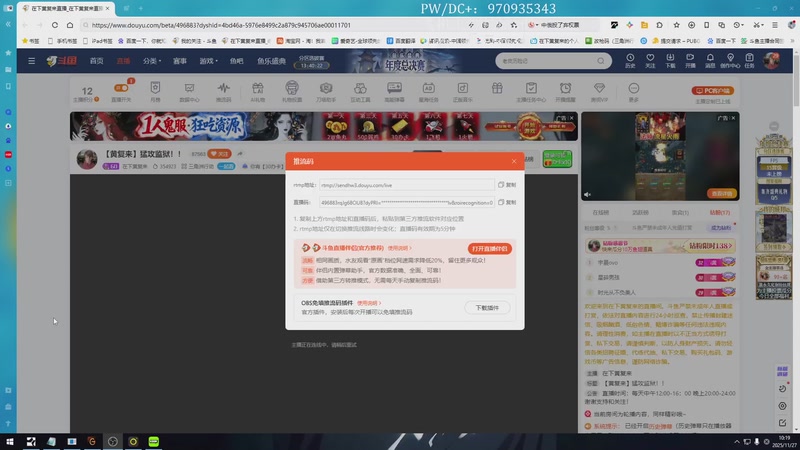Click the PC客户端 button

[713, 91]
